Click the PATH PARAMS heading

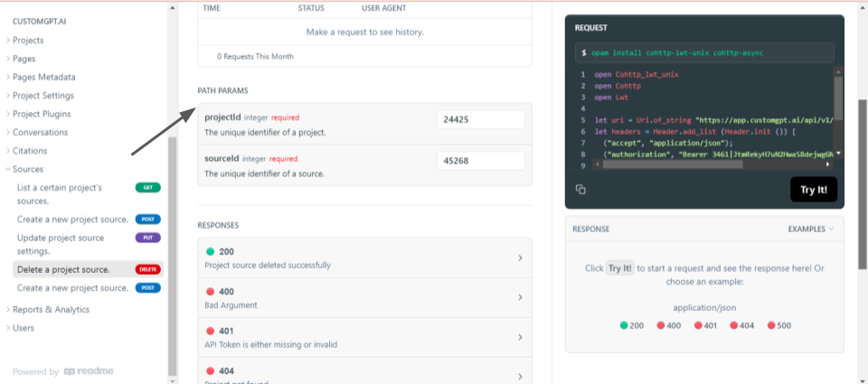point(223,90)
